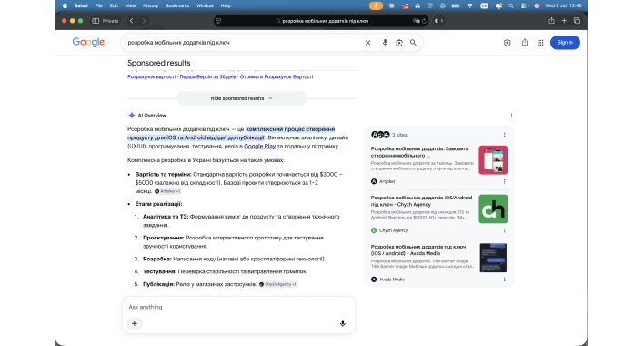The image size is (644, 346).
Task: Click the translate icon in address bar
Action: (x=417, y=21)
